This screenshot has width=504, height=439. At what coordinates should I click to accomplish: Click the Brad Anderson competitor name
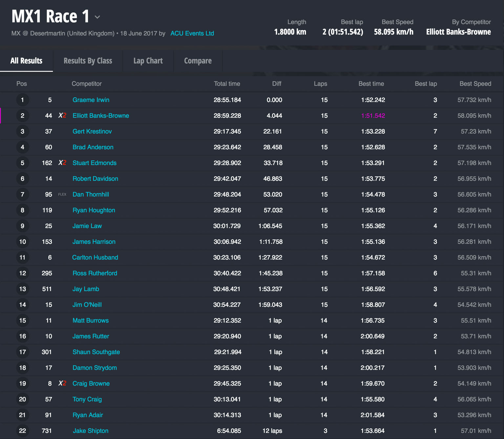click(93, 147)
